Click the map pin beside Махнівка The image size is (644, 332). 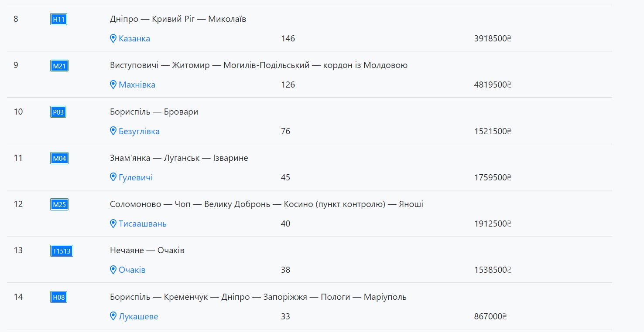(113, 85)
